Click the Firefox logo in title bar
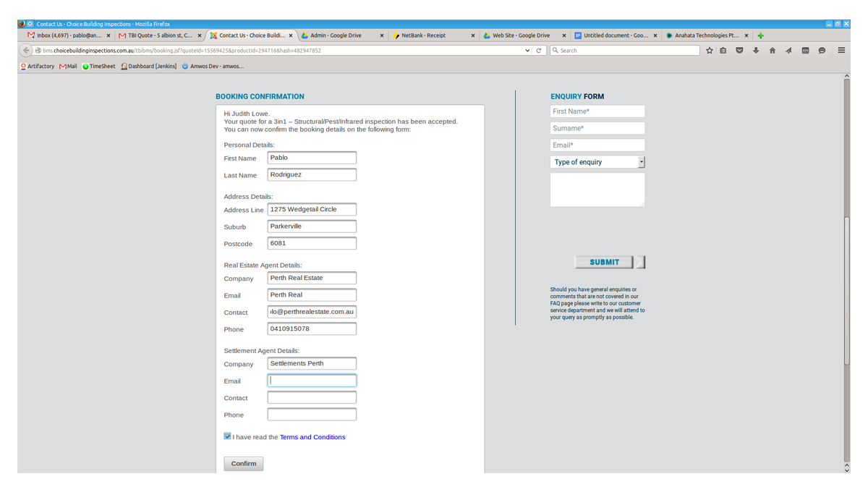Screen dimensions: 868x492 pyautogui.click(x=22, y=24)
